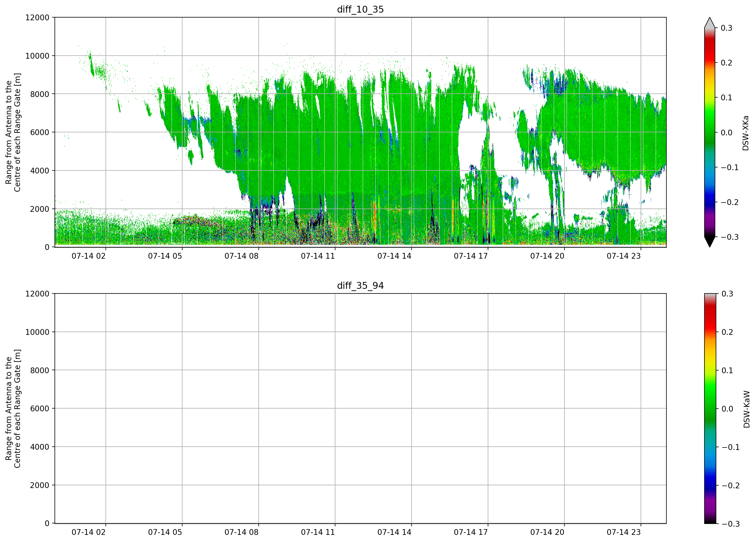Select "07-14 02" tick under diff_10_35
The width and height of the screenshot is (756, 542).
(89, 256)
